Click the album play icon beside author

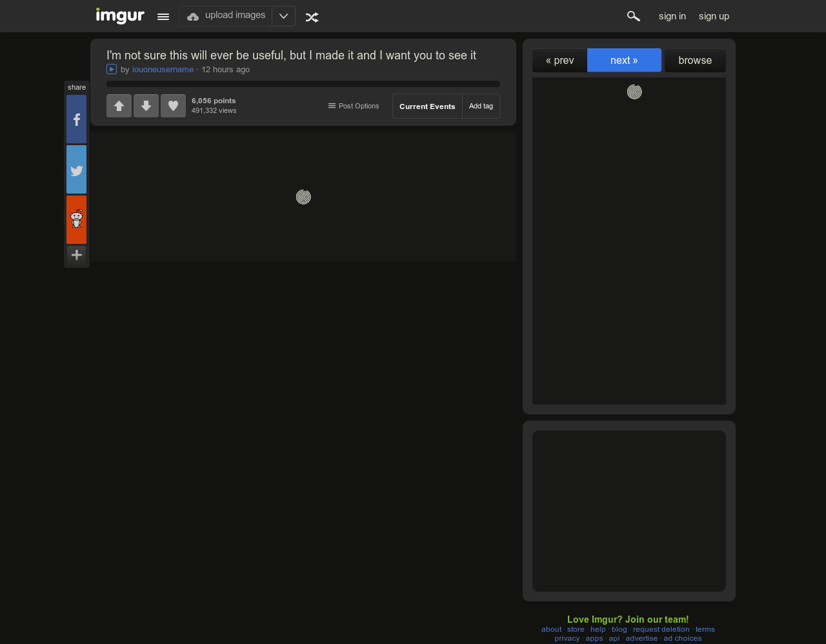pyautogui.click(x=112, y=69)
